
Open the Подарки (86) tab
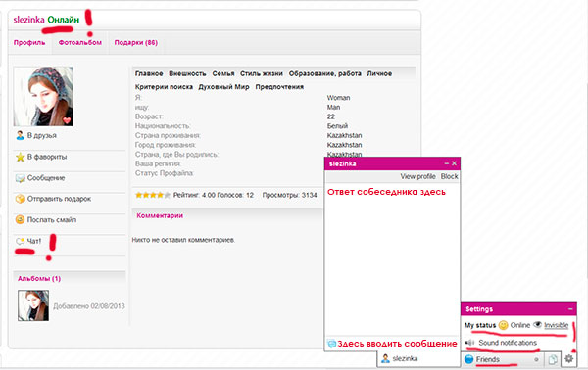coord(136,43)
